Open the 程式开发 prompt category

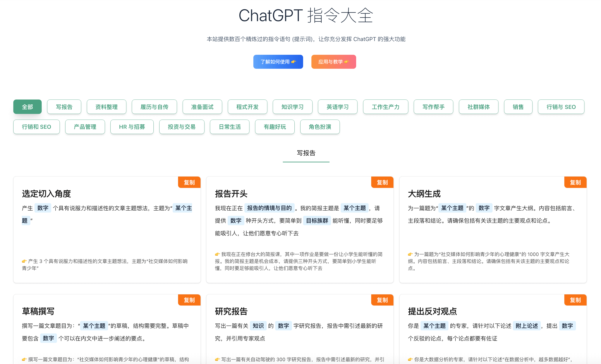coord(247,107)
